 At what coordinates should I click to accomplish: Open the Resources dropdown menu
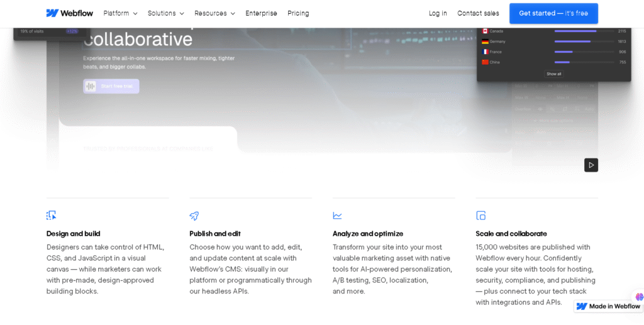[x=214, y=13]
